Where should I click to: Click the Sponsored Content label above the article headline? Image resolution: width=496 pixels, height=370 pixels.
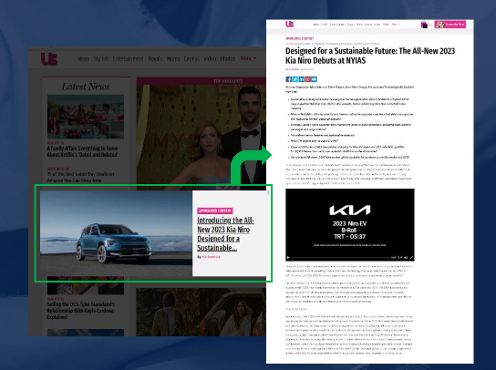(x=299, y=39)
